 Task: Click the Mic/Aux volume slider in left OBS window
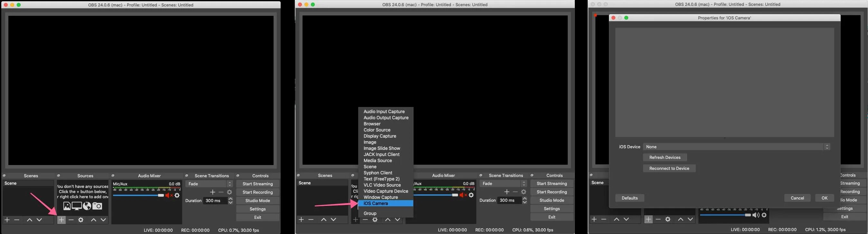[138, 196]
